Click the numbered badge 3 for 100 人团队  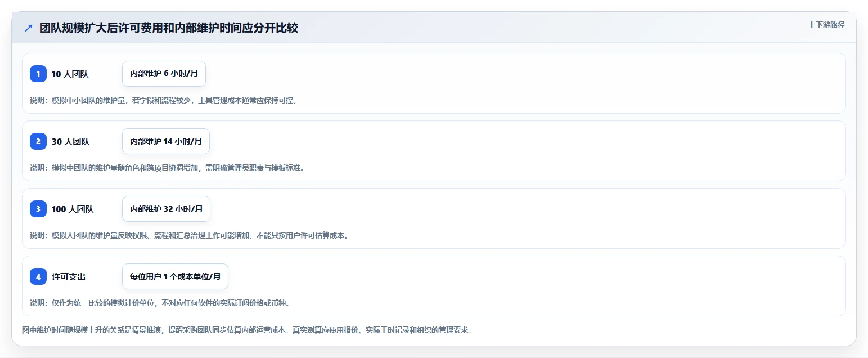(x=38, y=209)
